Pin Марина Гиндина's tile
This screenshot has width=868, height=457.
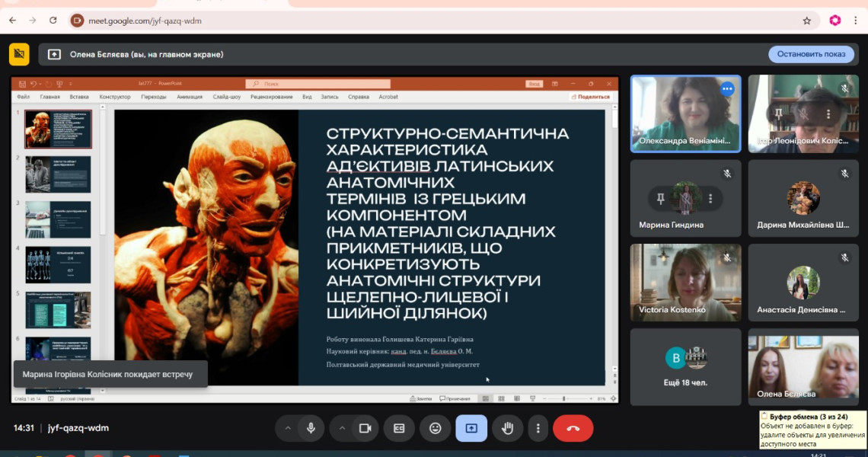tap(660, 198)
